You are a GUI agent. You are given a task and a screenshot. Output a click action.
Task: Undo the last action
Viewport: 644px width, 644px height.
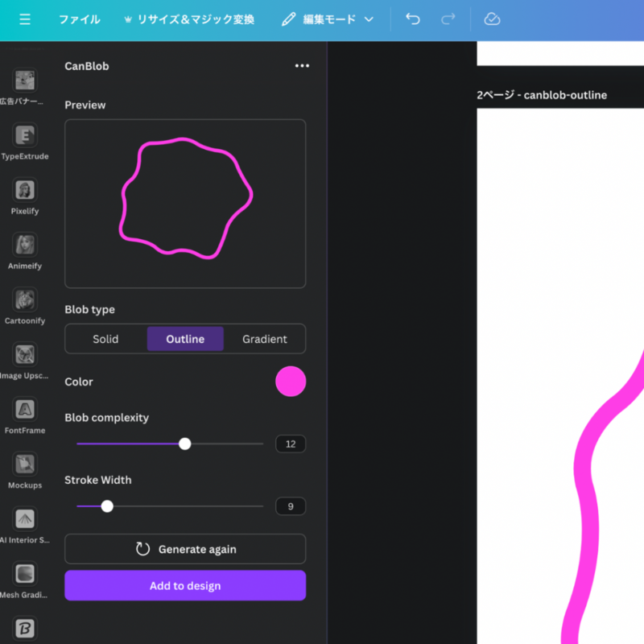413,19
